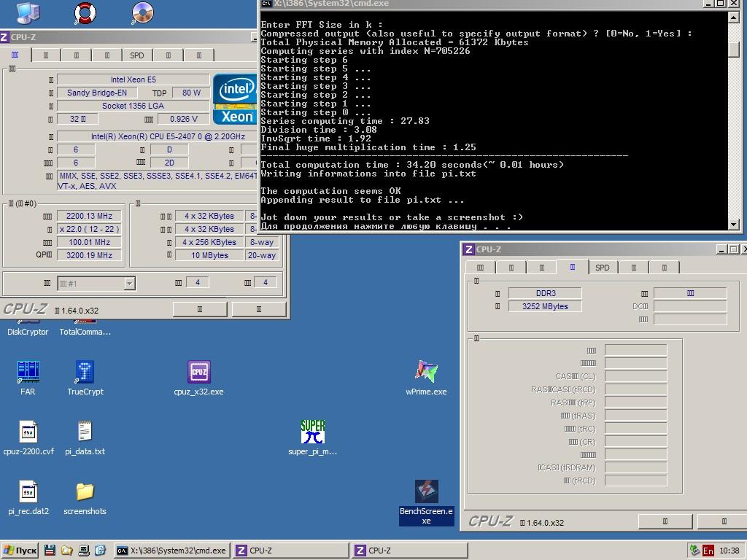Open SPD tab in left CPU-Z window

[136, 55]
